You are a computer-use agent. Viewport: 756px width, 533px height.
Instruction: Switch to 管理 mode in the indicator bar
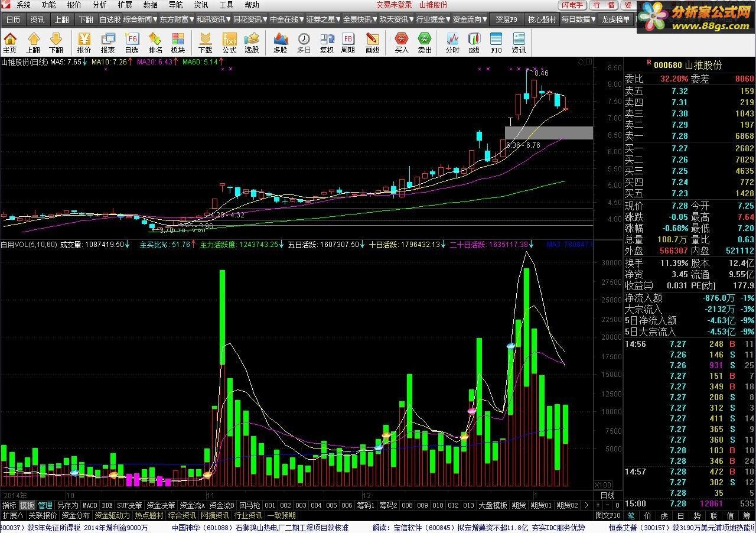[x=45, y=505]
